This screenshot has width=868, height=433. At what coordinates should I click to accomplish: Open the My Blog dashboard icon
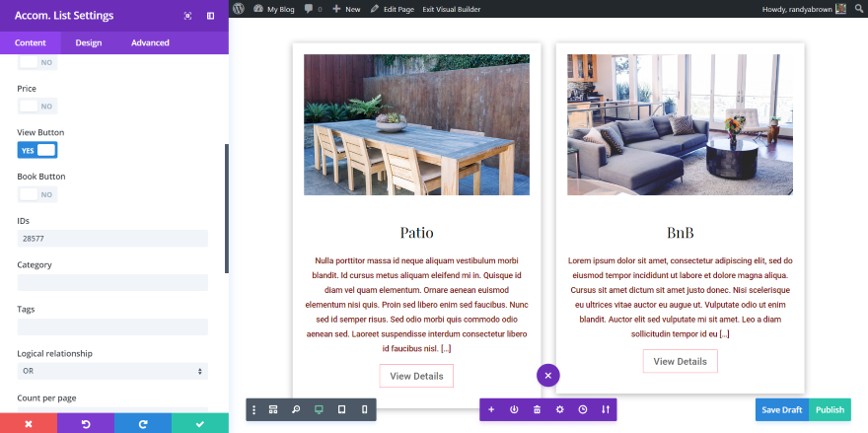[x=258, y=9]
